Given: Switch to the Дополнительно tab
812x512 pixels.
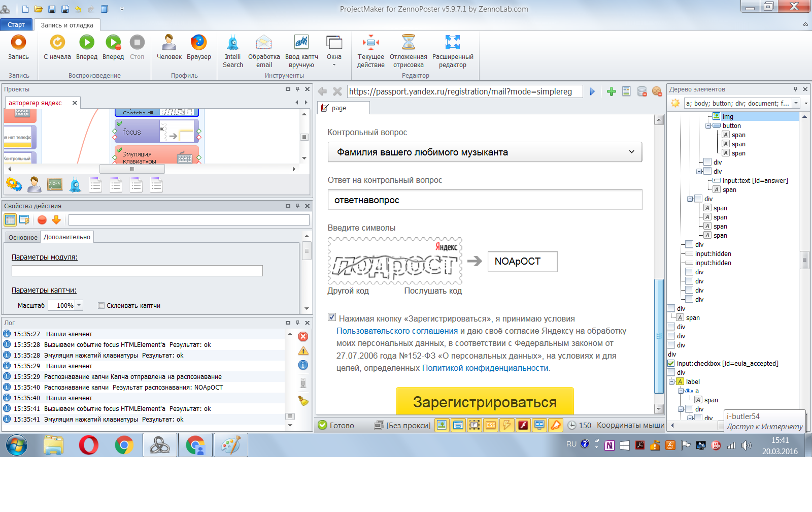Looking at the screenshot, I should point(67,237).
